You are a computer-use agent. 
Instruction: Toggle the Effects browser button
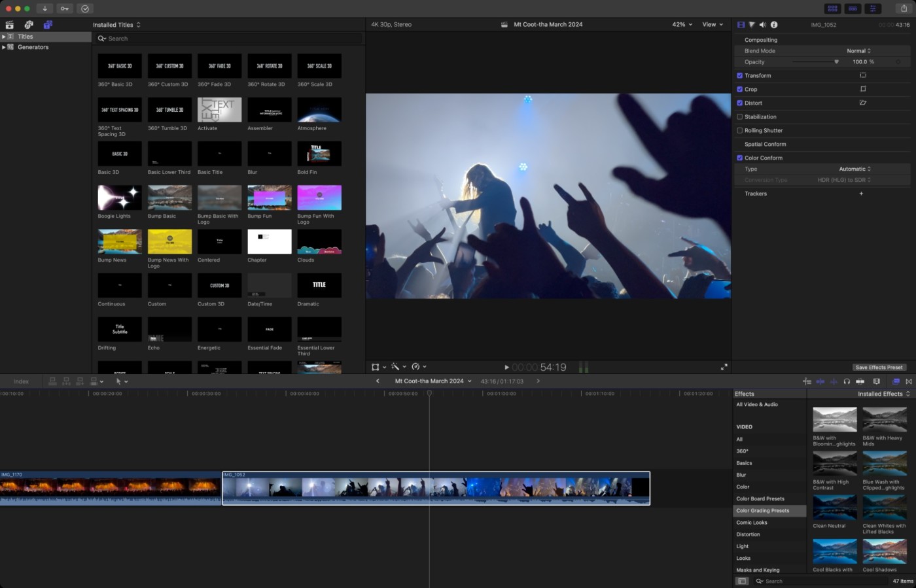pyautogui.click(x=896, y=381)
